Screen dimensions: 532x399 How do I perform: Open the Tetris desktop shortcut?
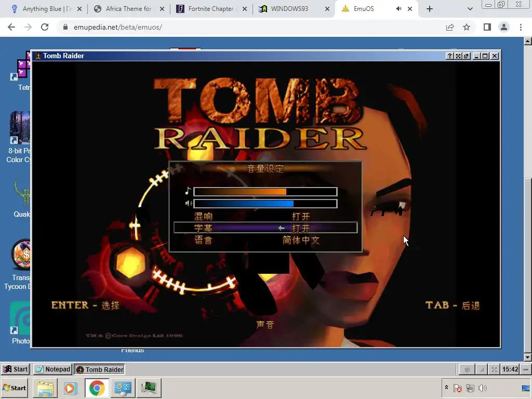pyautogui.click(x=23, y=70)
